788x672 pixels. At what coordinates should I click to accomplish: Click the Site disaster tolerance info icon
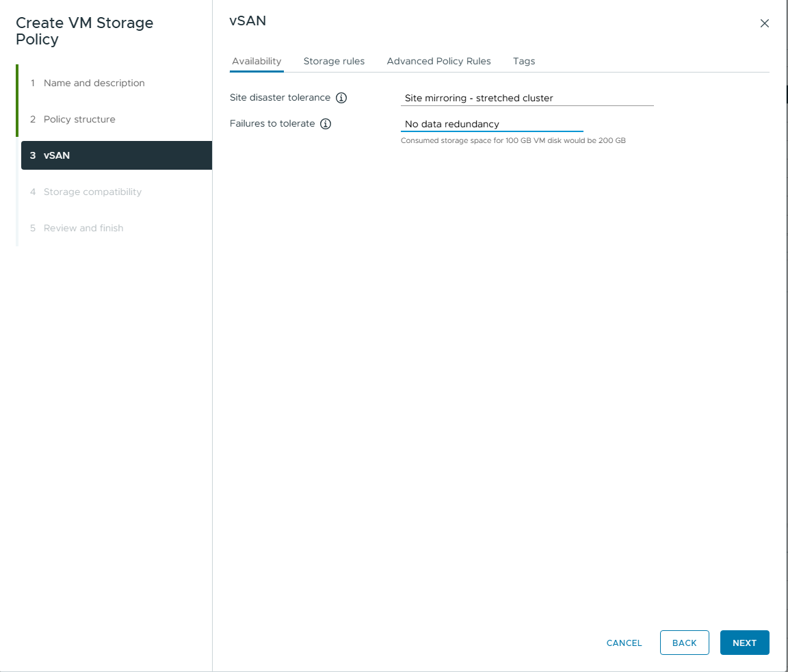tap(341, 97)
